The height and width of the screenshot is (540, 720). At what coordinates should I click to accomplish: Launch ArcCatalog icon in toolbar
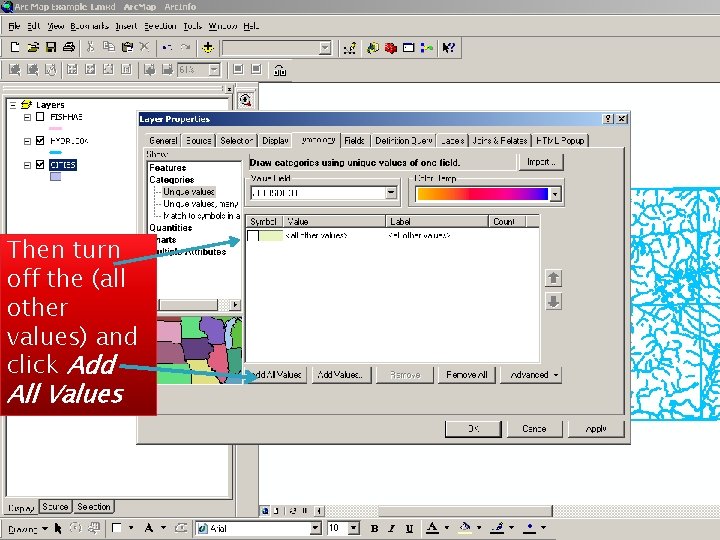(x=372, y=48)
